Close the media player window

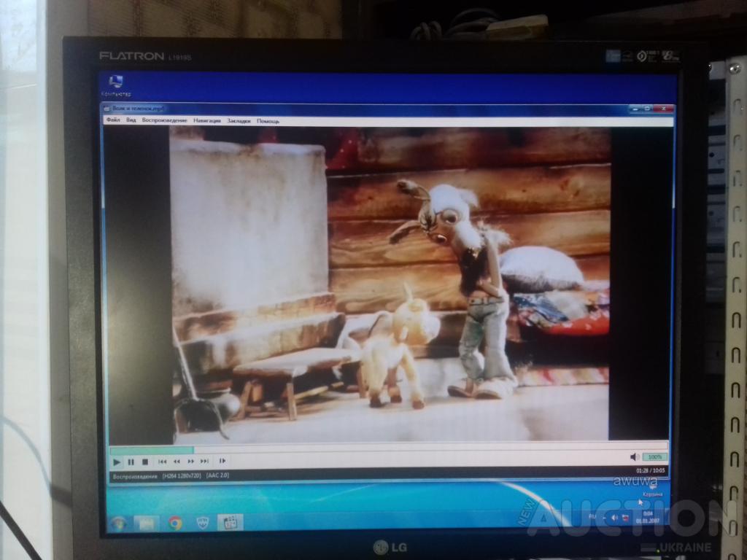tap(663, 109)
